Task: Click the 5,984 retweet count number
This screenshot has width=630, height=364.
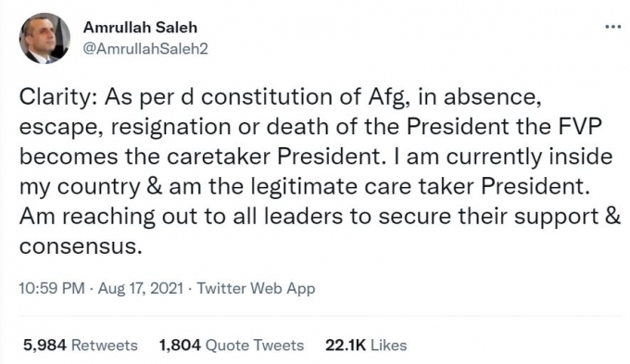Action: coord(44,345)
